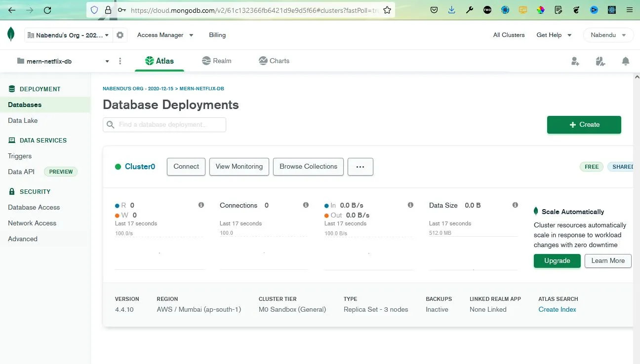Click the MongoDB leaf logo
Viewport: 640px width, 364px height.
(11, 35)
